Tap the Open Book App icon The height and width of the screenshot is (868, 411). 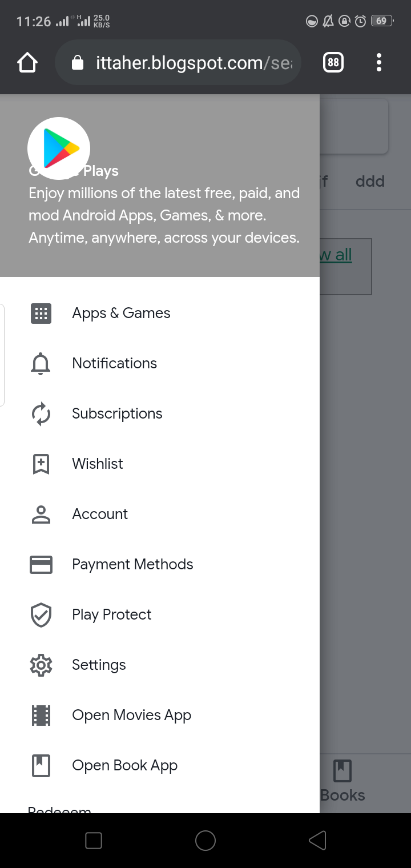(41, 766)
